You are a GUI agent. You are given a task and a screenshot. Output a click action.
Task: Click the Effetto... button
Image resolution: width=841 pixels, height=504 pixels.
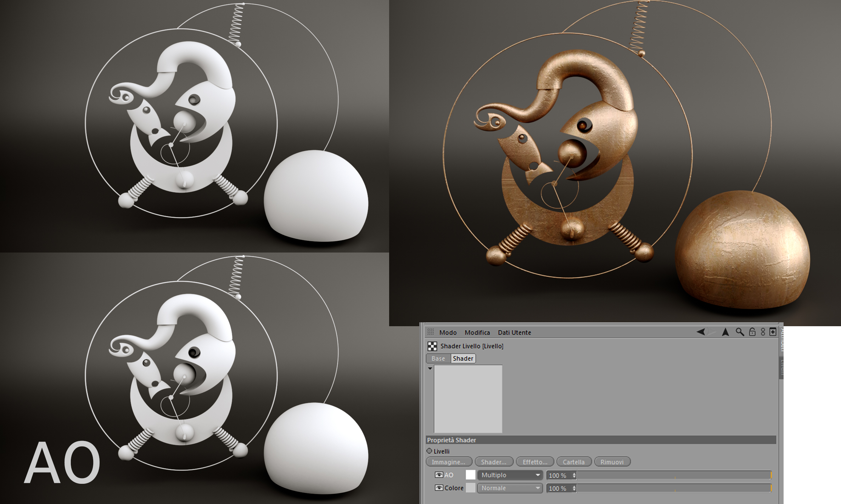535,462
